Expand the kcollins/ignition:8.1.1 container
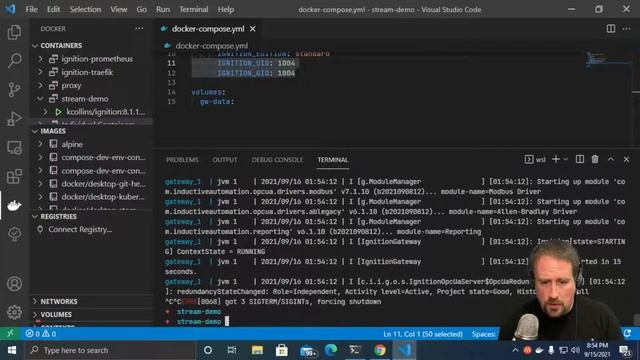 [45, 112]
